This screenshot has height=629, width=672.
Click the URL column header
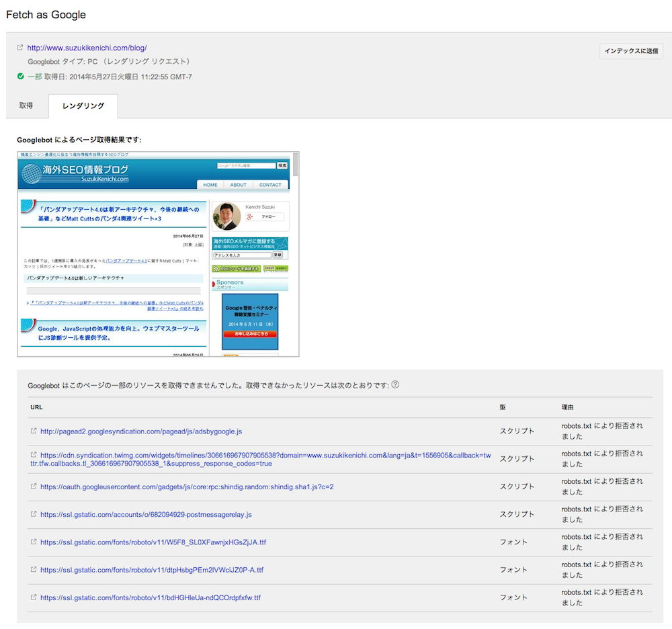coord(36,407)
